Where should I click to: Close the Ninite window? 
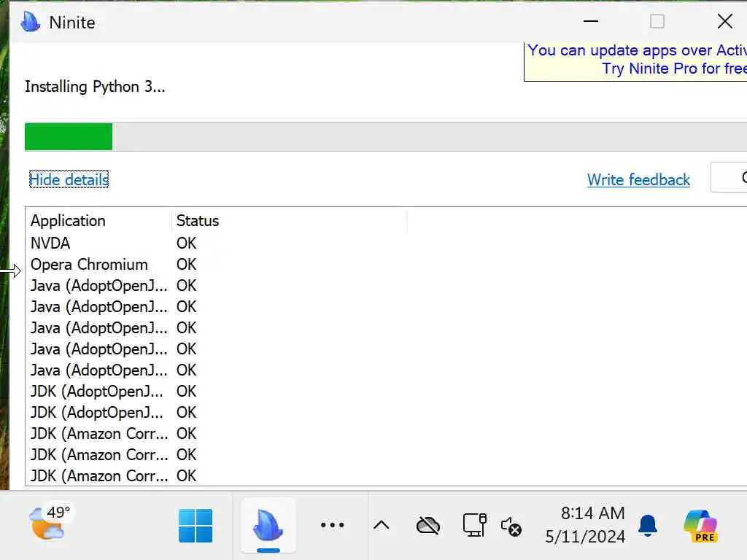(x=724, y=21)
